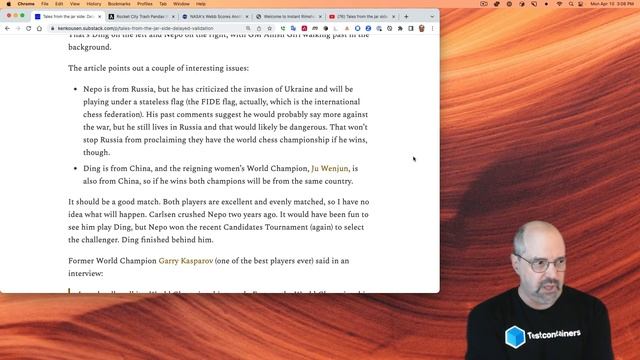Open the Profiles menu
640x360 pixels.
tap(144, 4)
